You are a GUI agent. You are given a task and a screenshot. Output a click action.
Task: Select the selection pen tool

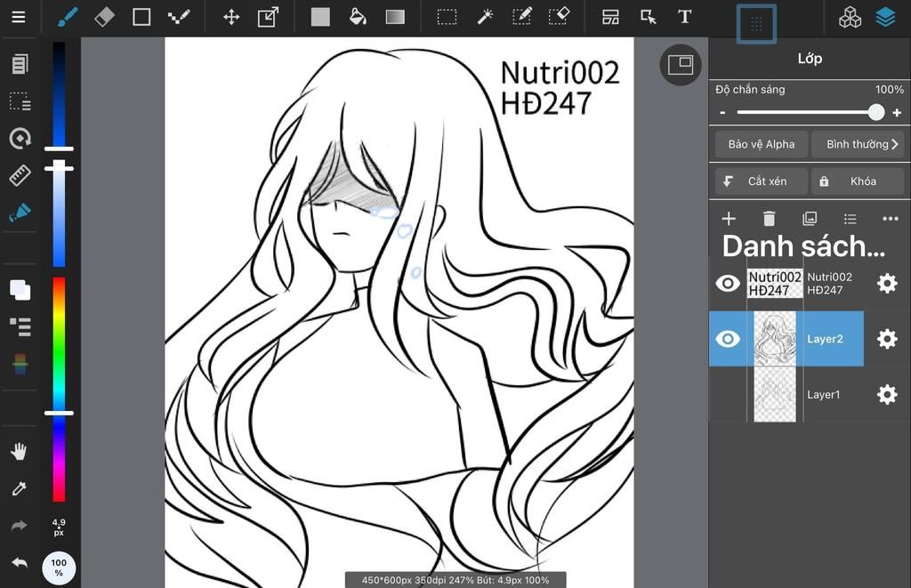click(x=521, y=17)
